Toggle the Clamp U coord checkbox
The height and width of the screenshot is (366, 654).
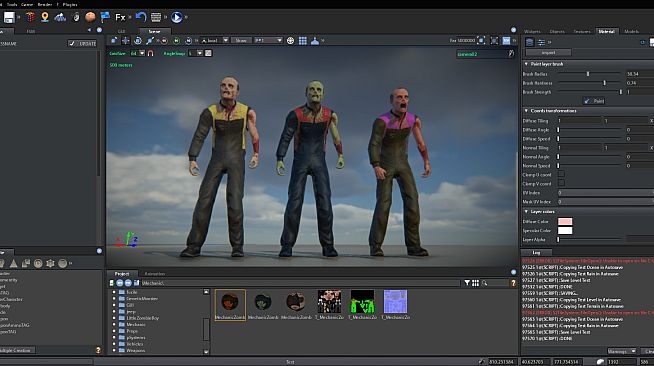pyautogui.click(x=561, y=174)
